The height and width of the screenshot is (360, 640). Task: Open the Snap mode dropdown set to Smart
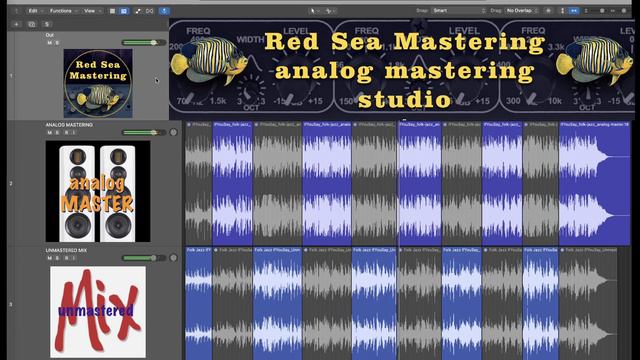[459, 11]
